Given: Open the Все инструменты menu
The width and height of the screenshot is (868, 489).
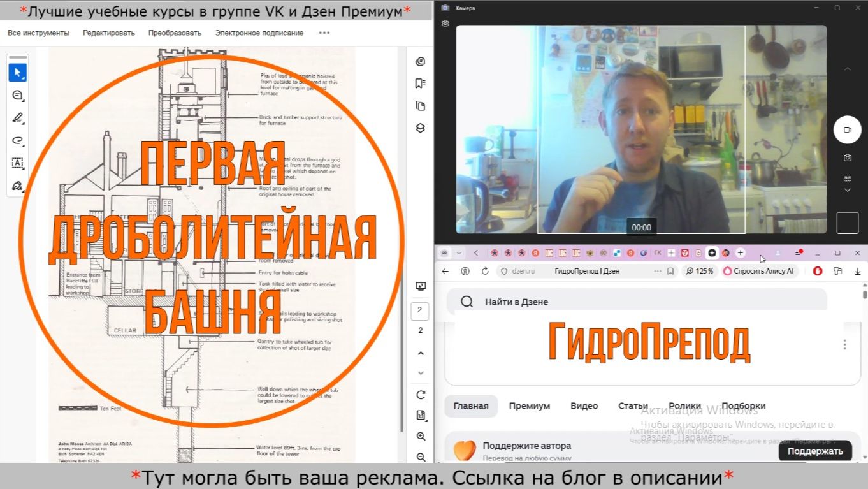Looking at the screenshot, I should (38, 33).
